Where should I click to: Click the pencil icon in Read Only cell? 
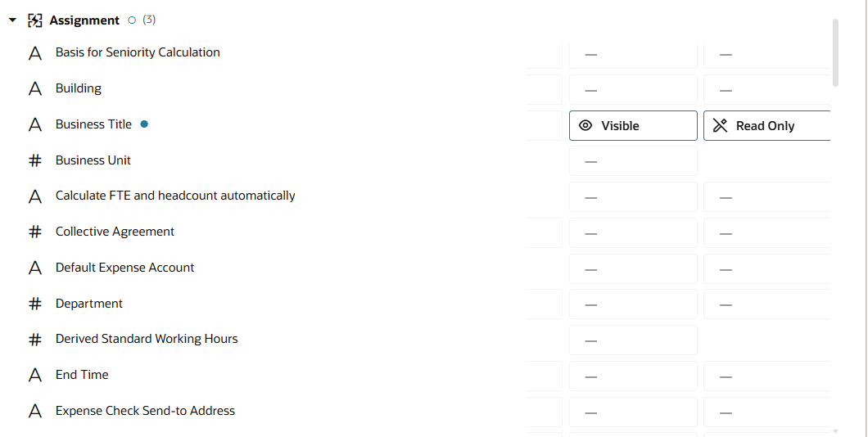click(x=720, y=126)
